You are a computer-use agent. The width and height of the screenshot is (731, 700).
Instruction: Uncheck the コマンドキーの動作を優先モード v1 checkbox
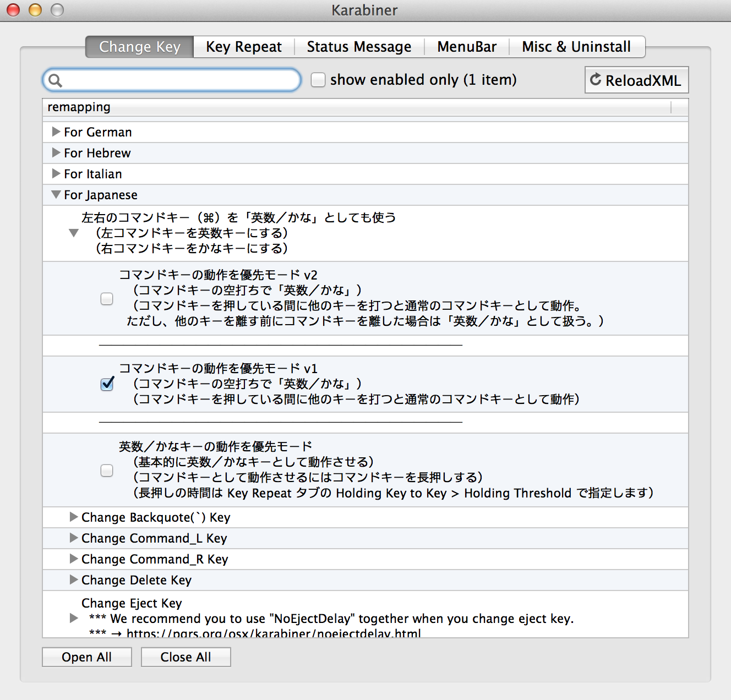click(x=107, y=384)
